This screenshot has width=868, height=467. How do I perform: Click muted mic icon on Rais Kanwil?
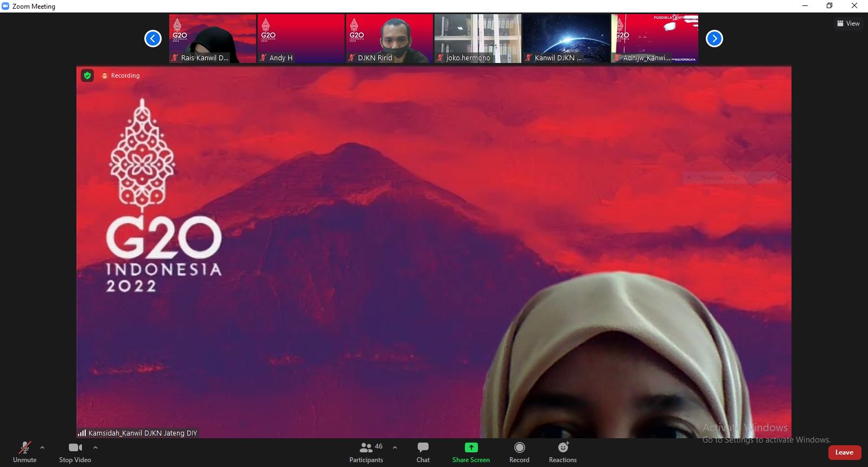coord(175,58)
